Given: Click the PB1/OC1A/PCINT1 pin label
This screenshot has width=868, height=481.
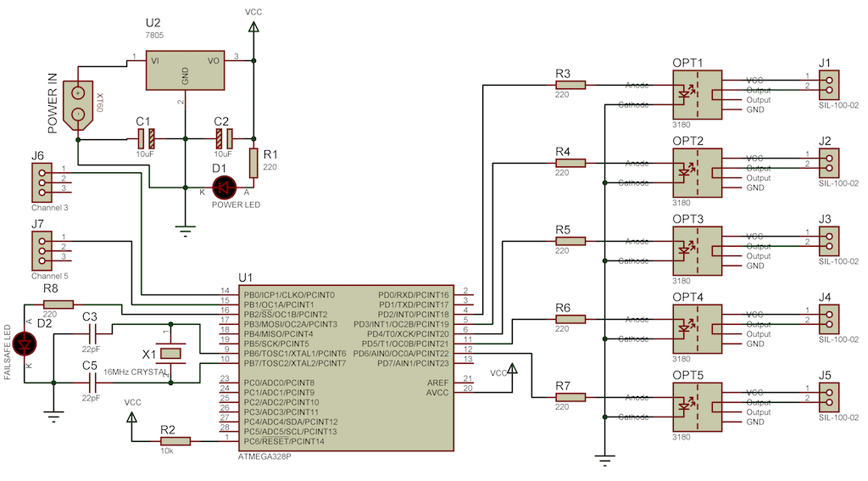Looking at the screenshot, I should tap(278, 305).
